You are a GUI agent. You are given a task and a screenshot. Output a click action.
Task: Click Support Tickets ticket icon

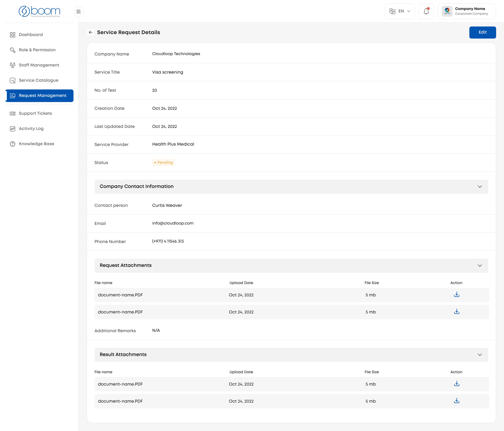coord(13,113)
